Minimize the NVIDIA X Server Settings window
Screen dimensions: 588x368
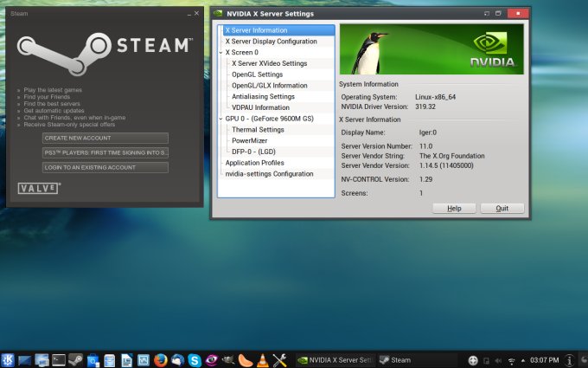click(x=487, y=14)
